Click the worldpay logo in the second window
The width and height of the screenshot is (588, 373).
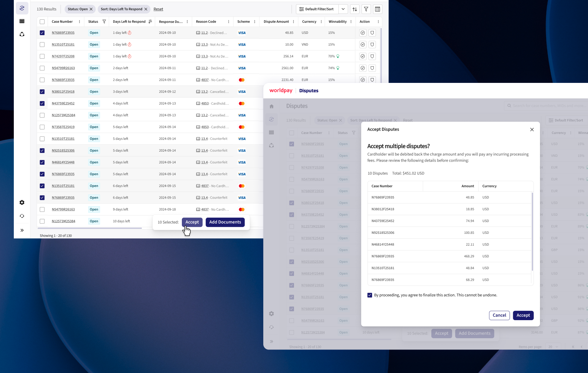pos(281,90)
